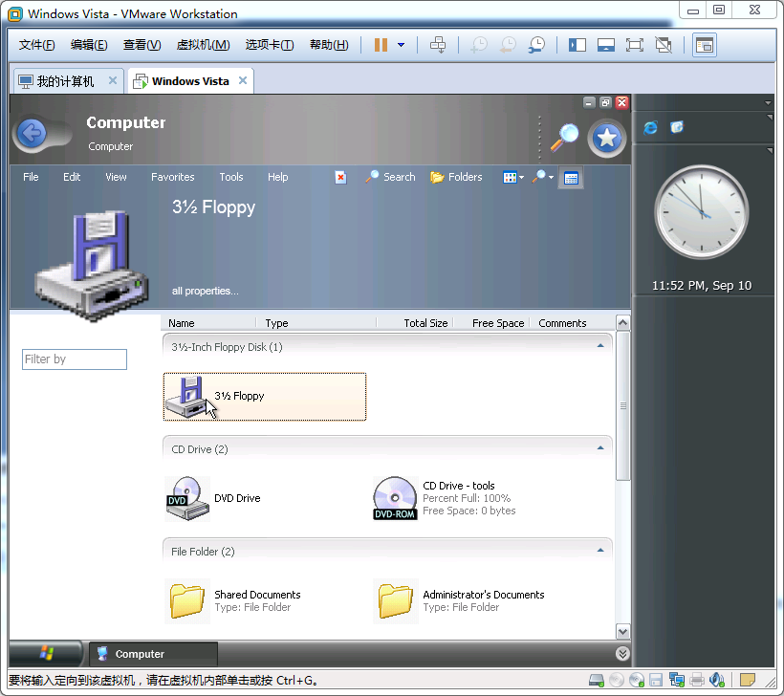Switch to VMware Unity mode

[664, 45]
